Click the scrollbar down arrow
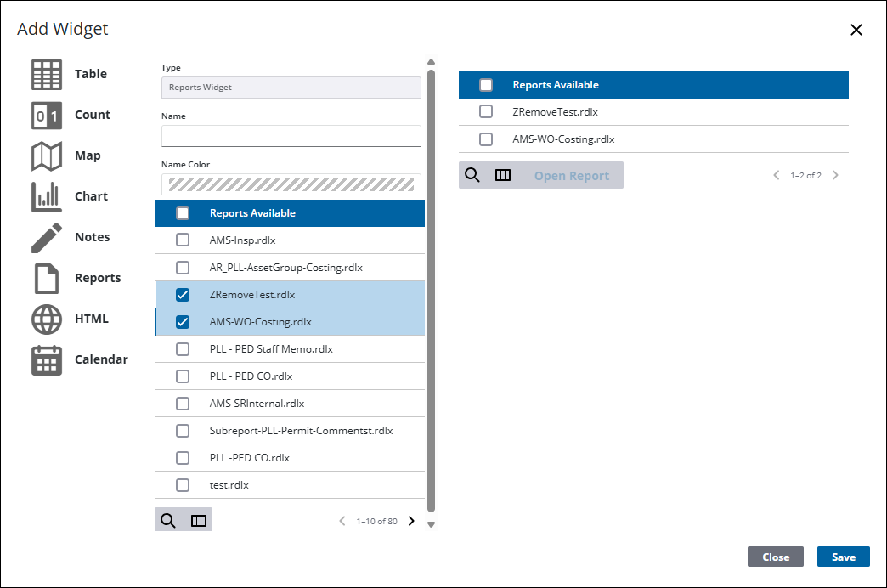The width and height of the screenshot is (887, 588). point(431,524)
